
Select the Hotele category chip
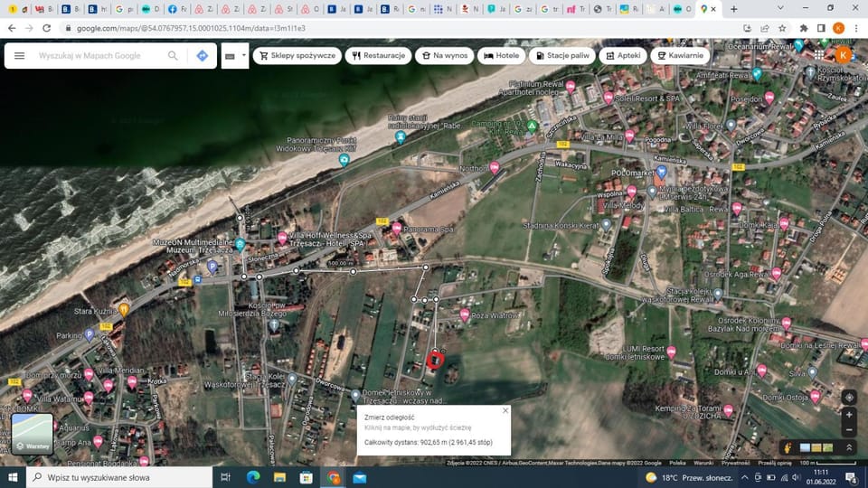pos(502,55)
